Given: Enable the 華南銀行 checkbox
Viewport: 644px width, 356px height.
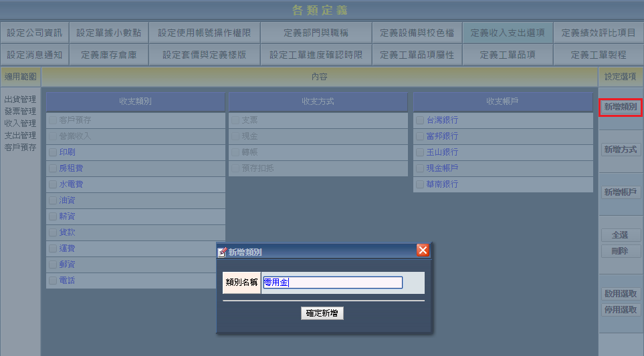Looking at the screenshot, I should tap(419, 184).
